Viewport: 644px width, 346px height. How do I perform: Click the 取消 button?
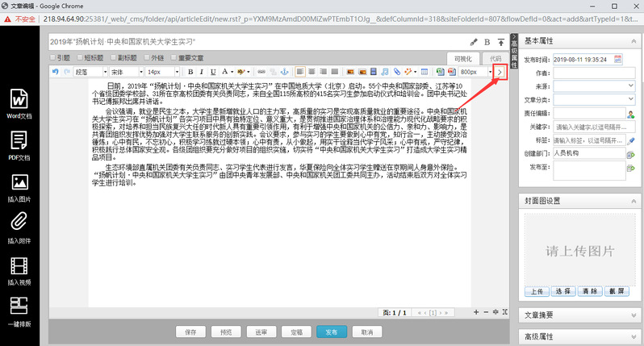coord(367,332)
